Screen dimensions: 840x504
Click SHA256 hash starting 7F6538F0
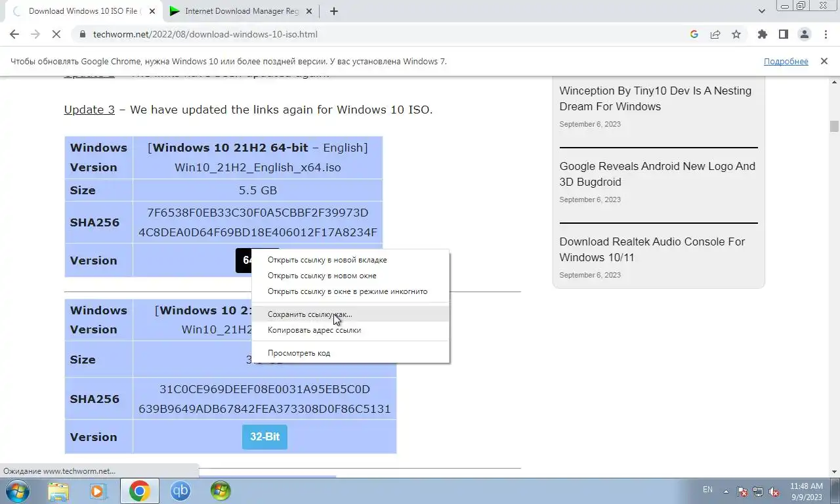(258, 222)
